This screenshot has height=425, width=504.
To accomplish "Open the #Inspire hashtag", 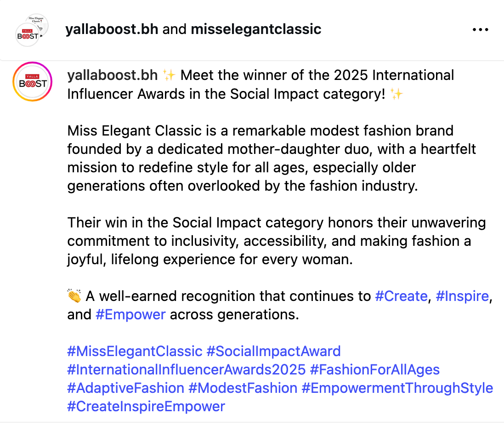I will coord(462,296).
